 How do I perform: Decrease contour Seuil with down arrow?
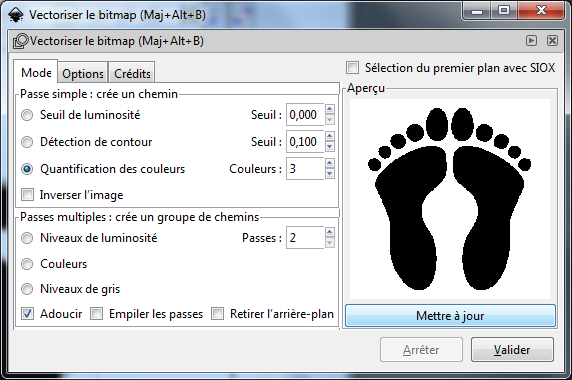(330, 147)
